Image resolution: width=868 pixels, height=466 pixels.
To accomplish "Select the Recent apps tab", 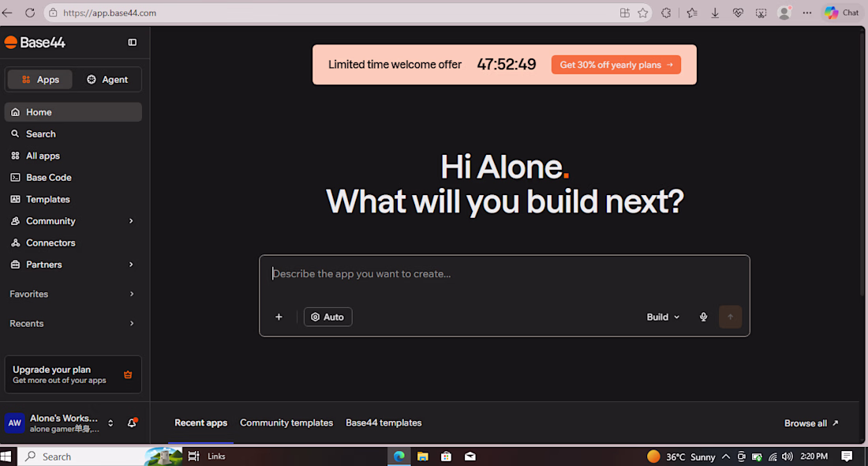I will (201, 423).
